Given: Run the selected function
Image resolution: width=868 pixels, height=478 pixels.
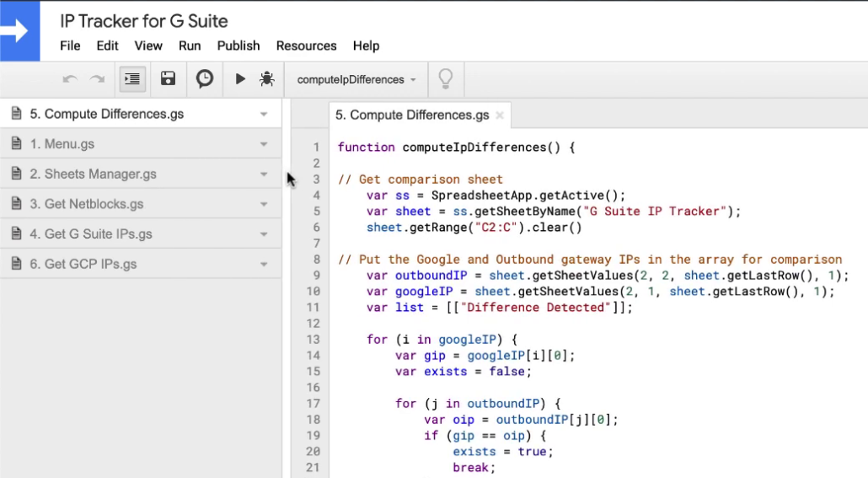Looking at the screenshot, I should [x=240, y=79].
